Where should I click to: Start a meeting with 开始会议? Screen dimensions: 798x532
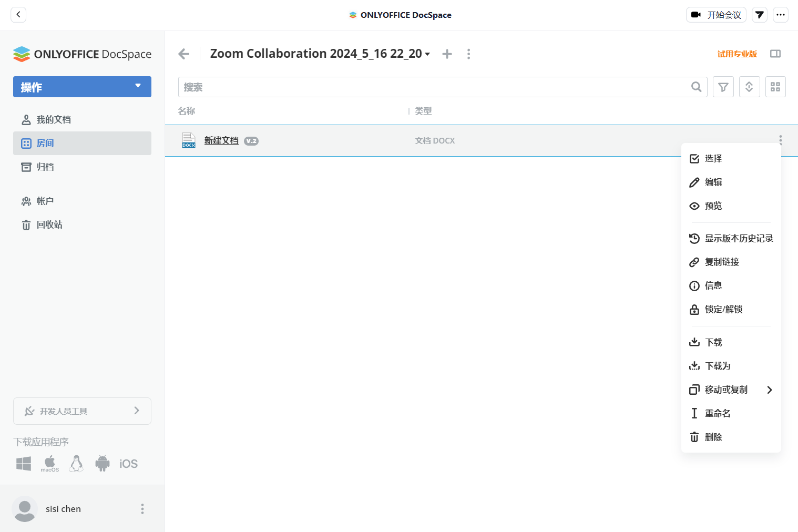pos(716,15)
